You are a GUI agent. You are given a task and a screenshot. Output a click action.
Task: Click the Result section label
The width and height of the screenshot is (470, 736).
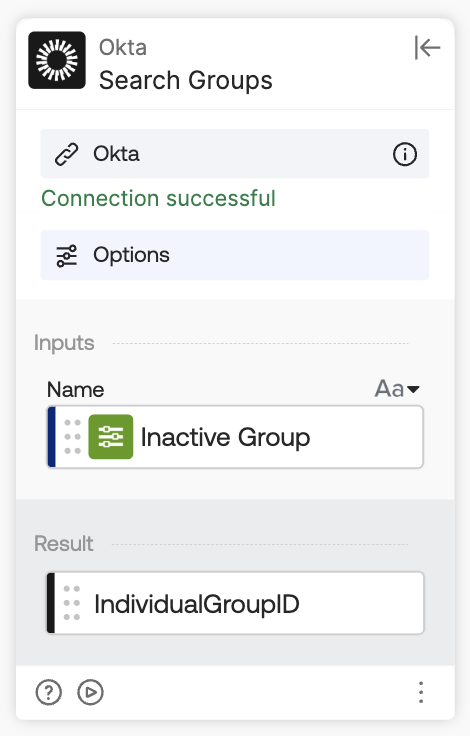click(x=63, y=544)
